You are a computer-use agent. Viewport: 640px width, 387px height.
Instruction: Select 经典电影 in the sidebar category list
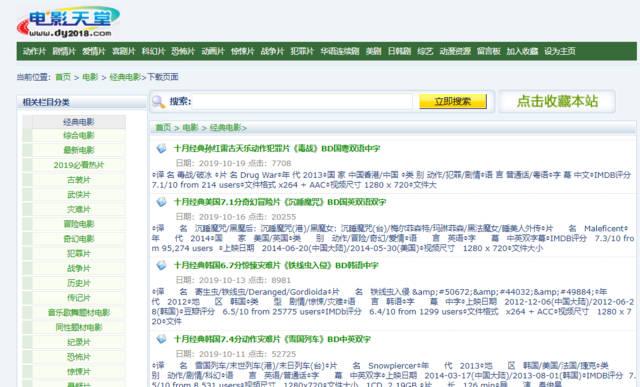[x=79, y=122]
